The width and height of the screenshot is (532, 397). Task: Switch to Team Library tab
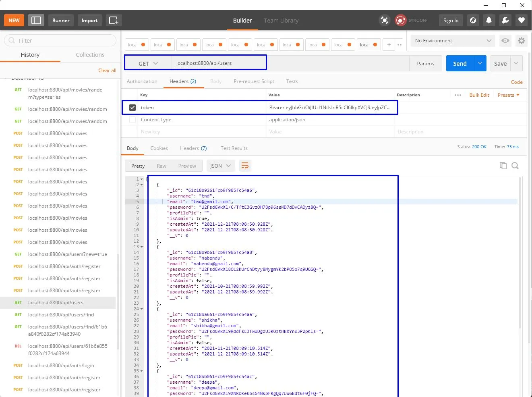[x=281, y=21]
